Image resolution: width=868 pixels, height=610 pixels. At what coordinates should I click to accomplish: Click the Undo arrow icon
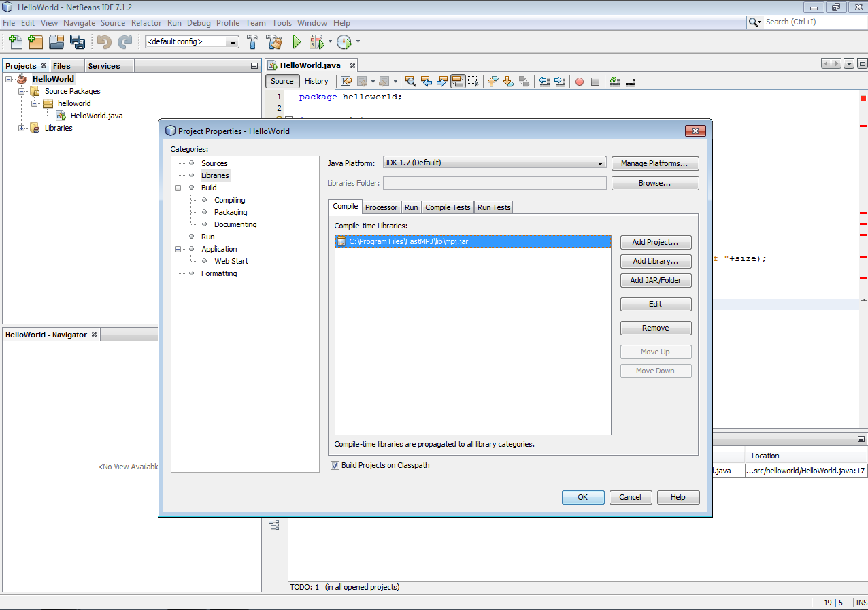pyautogui.click(x=103, y=42)
